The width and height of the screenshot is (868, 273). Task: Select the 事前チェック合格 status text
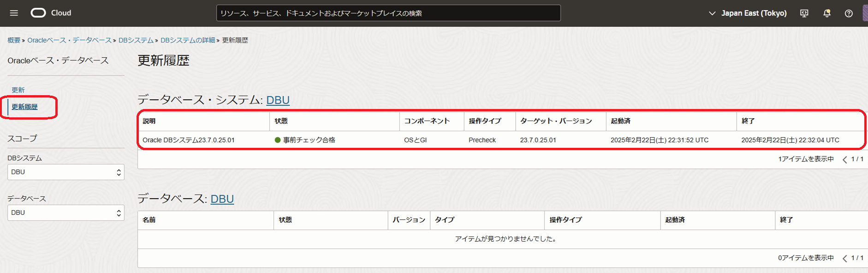pyautogui.click(x=309, y=140)
